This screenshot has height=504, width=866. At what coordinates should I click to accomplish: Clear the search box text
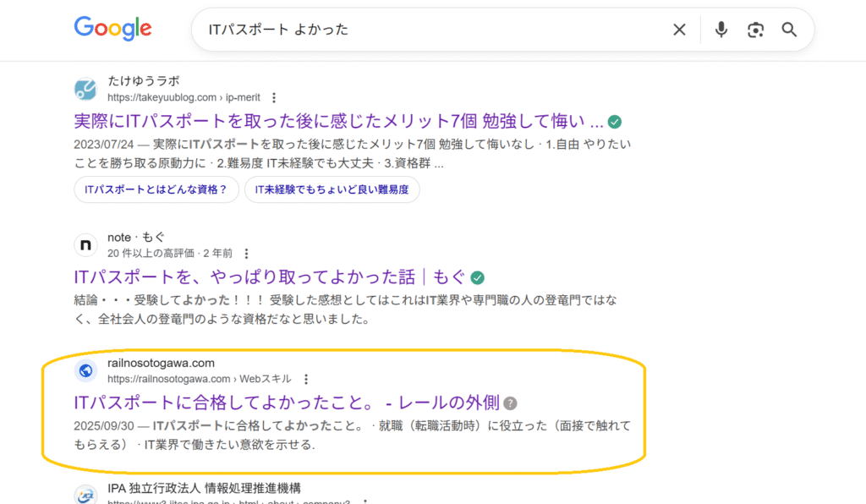[x=679, y=30]
